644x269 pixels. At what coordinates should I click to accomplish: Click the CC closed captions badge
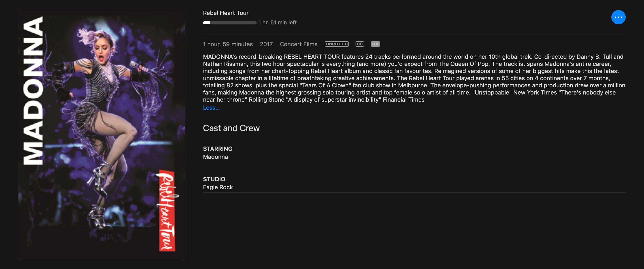(360, 44)
